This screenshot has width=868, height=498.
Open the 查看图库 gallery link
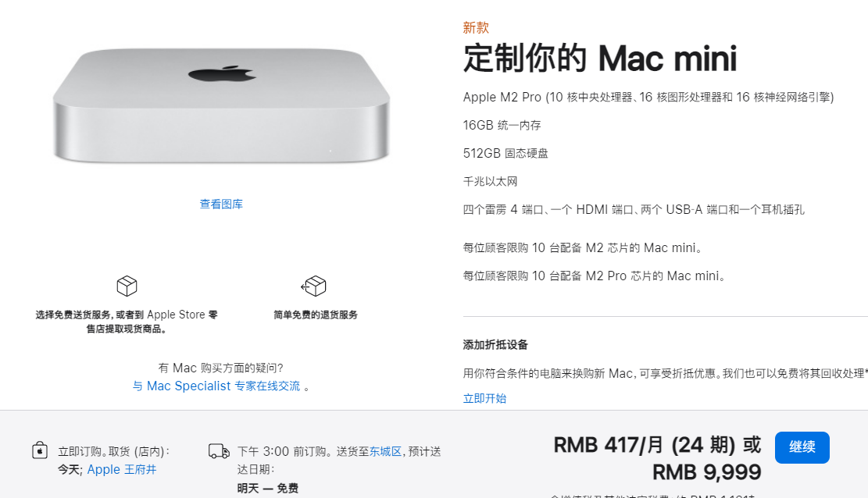[221, 205]
